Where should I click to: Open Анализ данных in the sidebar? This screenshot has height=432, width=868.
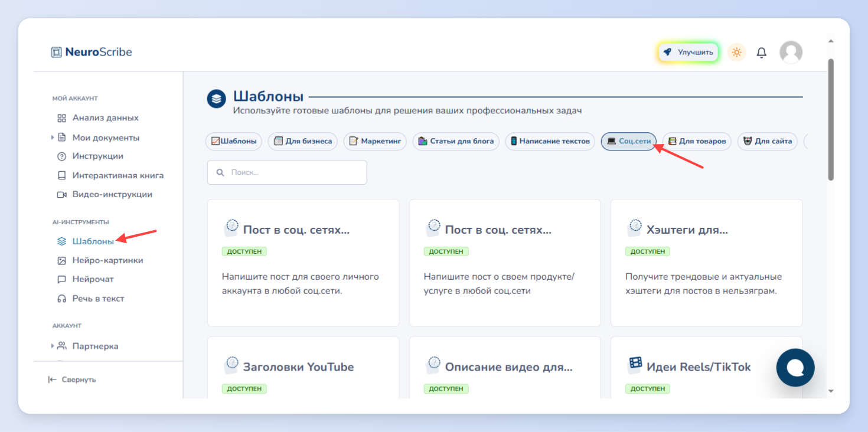tap(105, 118)
